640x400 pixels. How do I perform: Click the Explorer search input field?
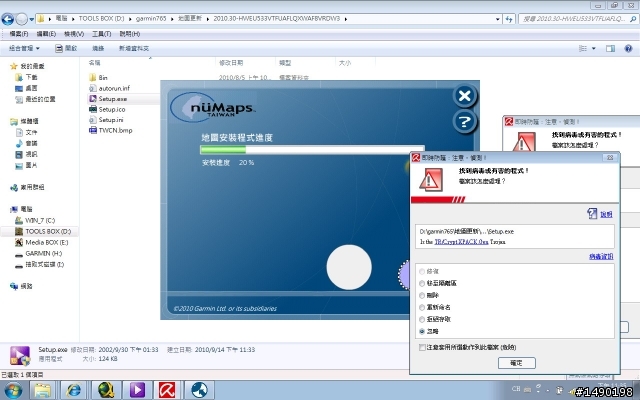click(x=573, y=19)
